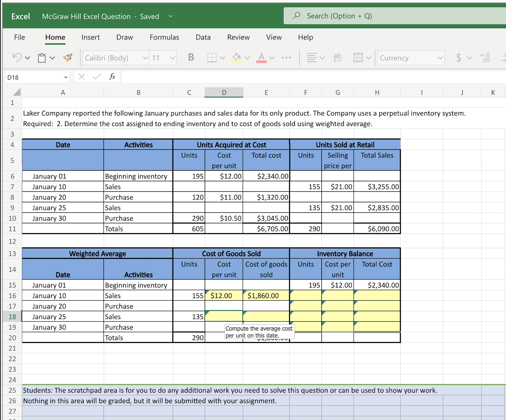Click the Font Color A icon
This screenshot has height=420, width=506.
261,57
